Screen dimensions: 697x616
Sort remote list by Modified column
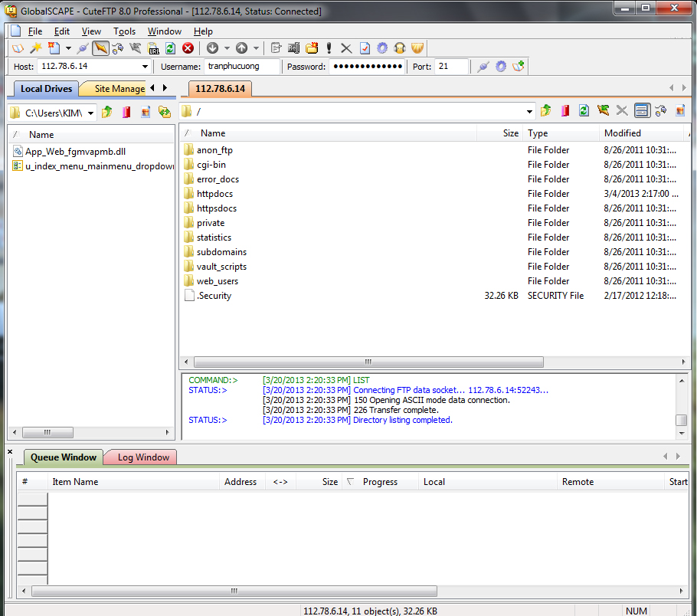coord(640,133)
